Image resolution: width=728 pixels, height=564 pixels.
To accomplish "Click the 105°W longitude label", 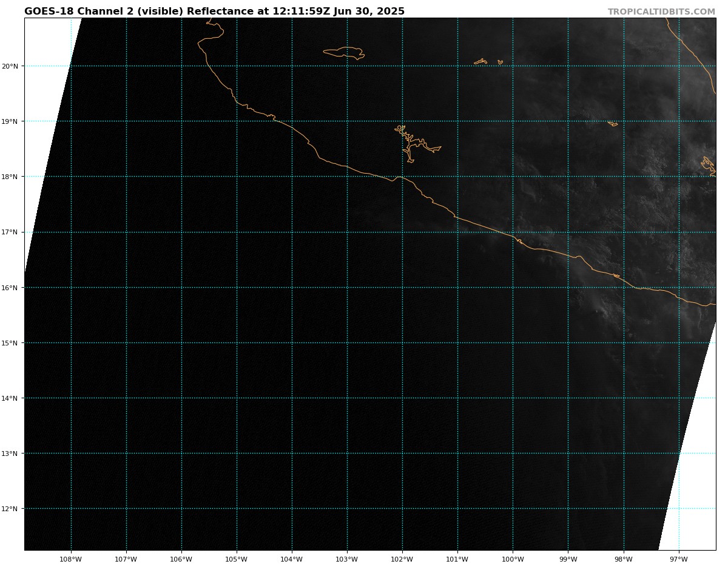I will pyautogui.click(x=237, y=559).
